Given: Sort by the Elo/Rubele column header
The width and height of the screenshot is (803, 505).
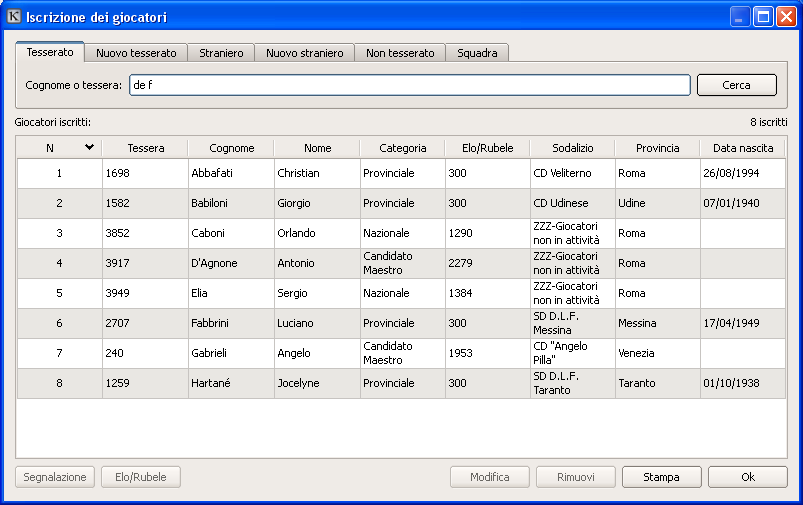Looking at the screenshot, I should 488,148.
